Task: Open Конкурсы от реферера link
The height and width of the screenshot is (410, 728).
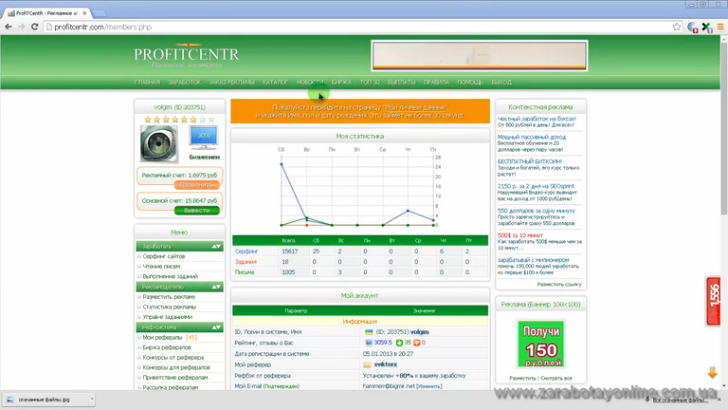Action: point(173,358)
